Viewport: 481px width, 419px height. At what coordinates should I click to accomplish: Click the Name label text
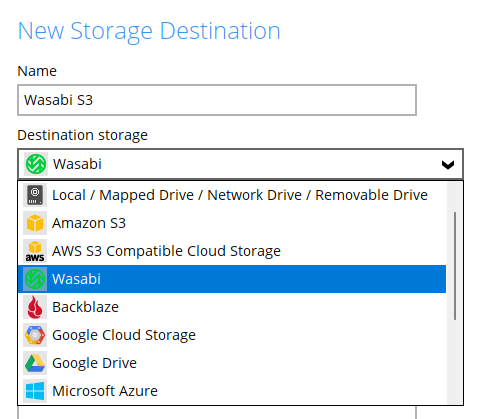(x=37, y=71)
